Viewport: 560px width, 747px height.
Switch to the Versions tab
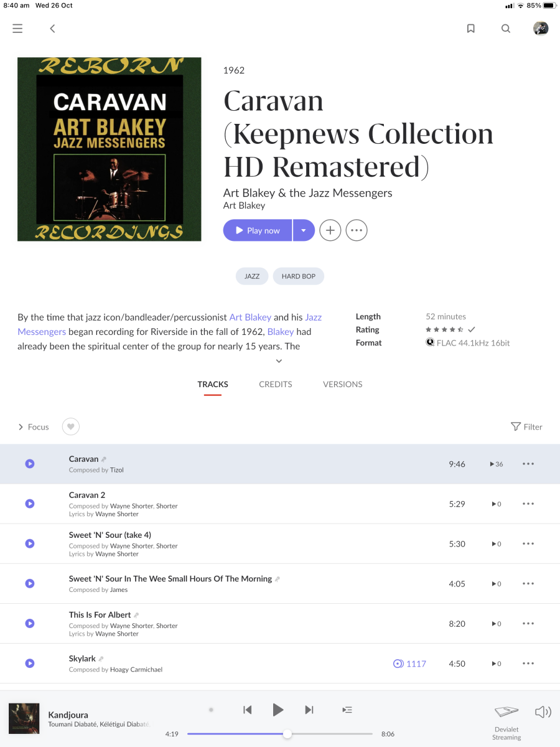coord(343,384)
